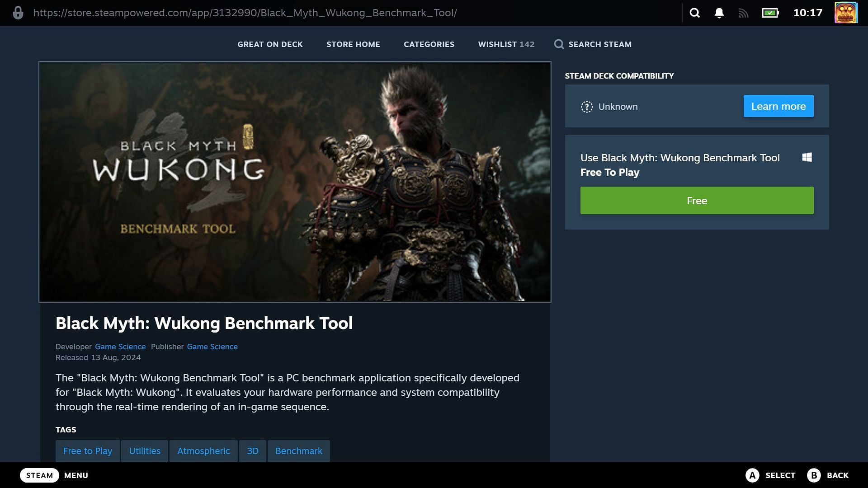Click the MENU label in bottom bar
Image resolution: width=868 pixels, height=488 pixels.
click(x=76, y=475)
